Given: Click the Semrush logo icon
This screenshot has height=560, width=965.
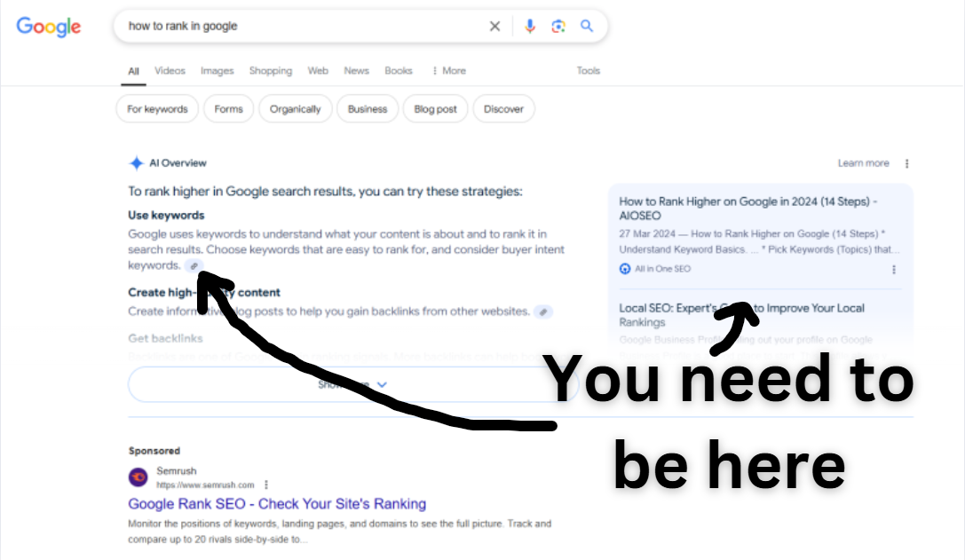Looking at the screenshot, I should tap(138, 477).
